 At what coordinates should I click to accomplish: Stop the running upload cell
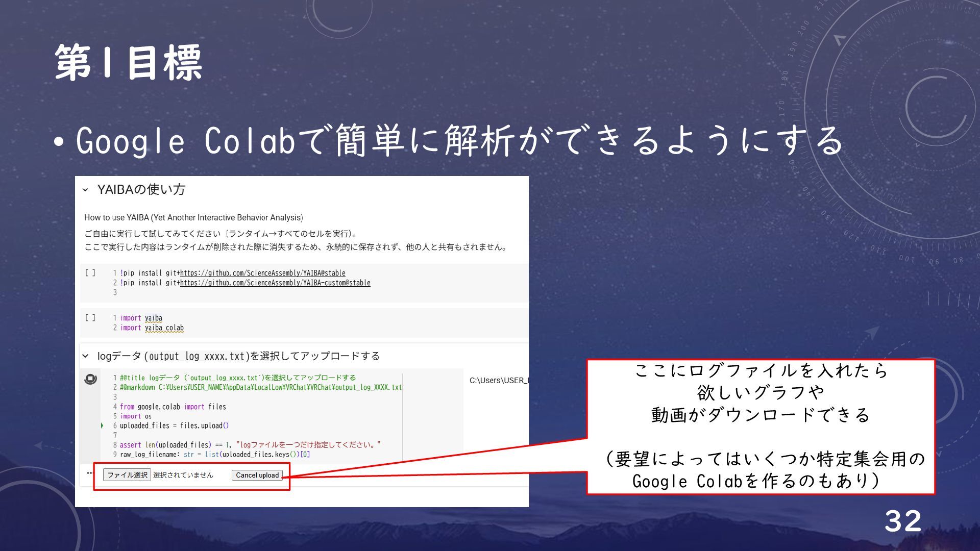coord(90,379)
